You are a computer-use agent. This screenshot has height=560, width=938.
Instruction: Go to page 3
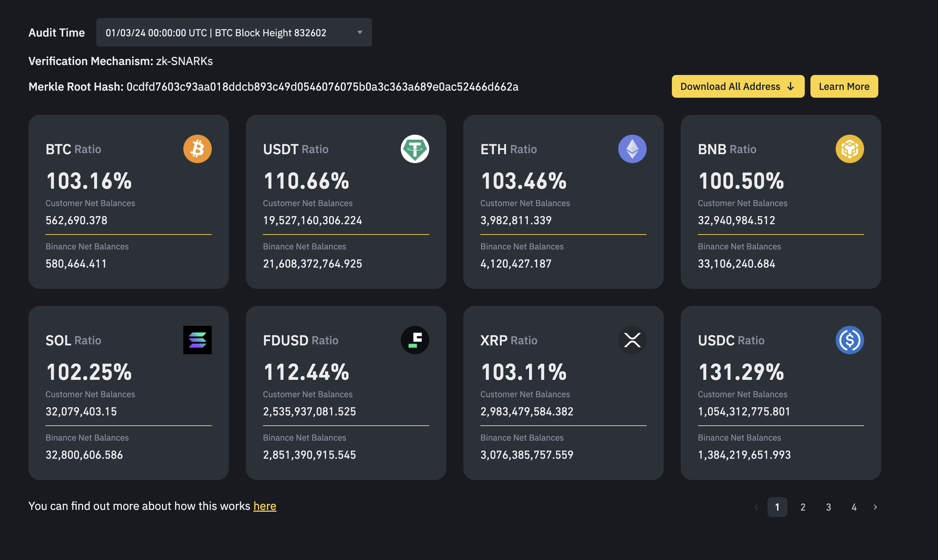(x=828, y=507)
